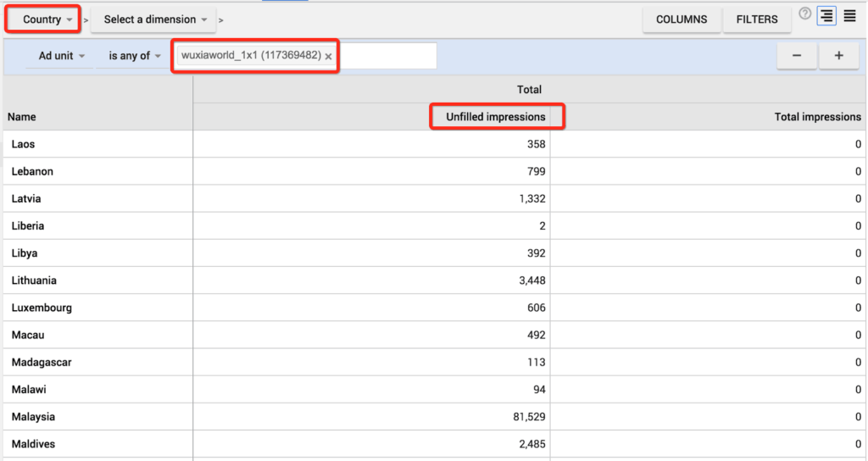Viewport: 868px width, 461px height.
Task: Select the Macau row
Action: pyautogui.click(x=434, y=335)
